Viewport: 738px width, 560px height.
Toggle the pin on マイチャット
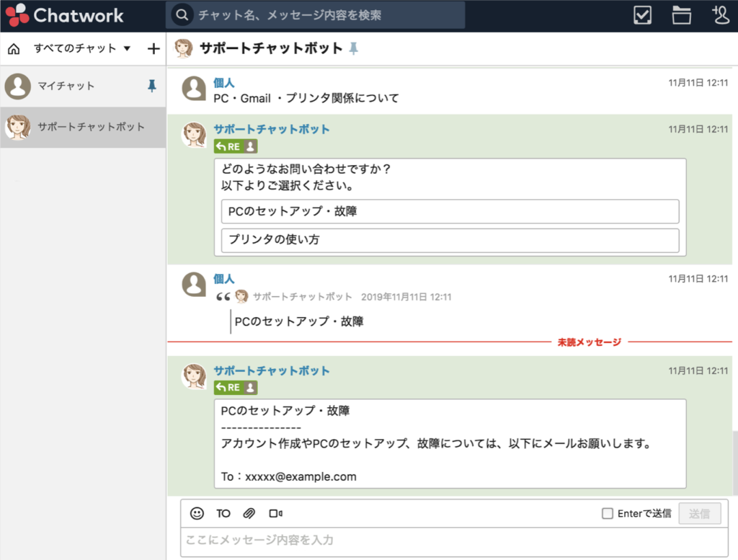tap(151, 86)
